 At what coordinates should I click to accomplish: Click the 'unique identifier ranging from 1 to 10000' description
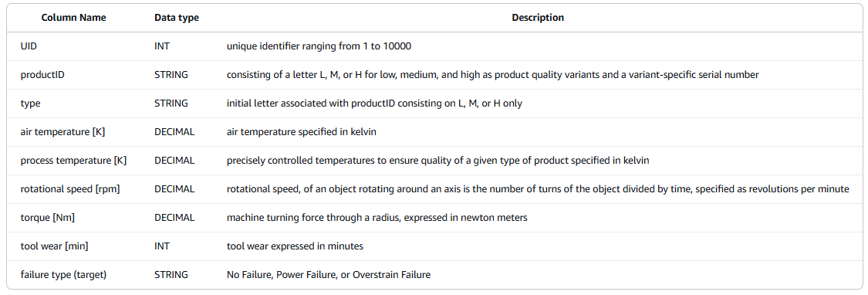[319, 46]
